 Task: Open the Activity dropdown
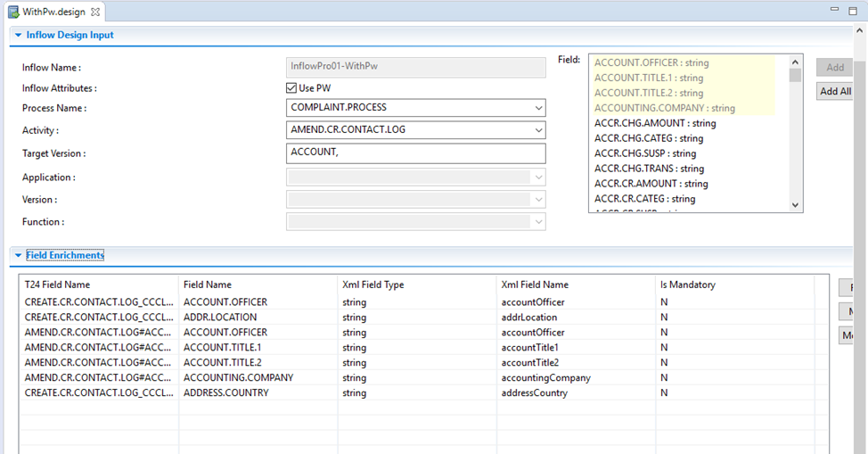click(538, 130)
